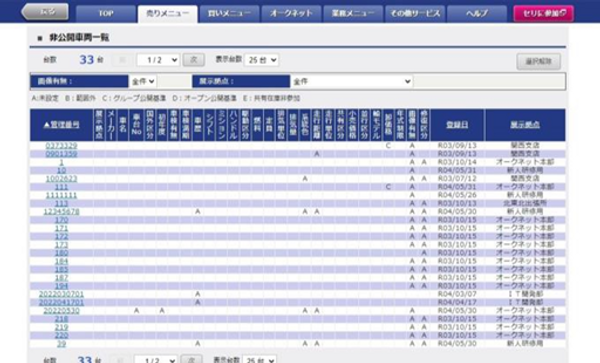Image resolution: width=600 pixels, height=363 pixels.
Task: Go to next page with 次 button
Action: tap(194, 60)
